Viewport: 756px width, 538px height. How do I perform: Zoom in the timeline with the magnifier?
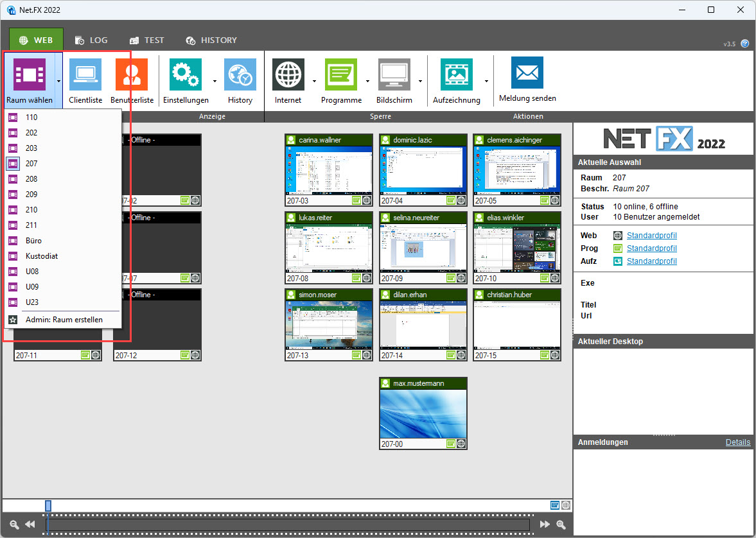561,524
